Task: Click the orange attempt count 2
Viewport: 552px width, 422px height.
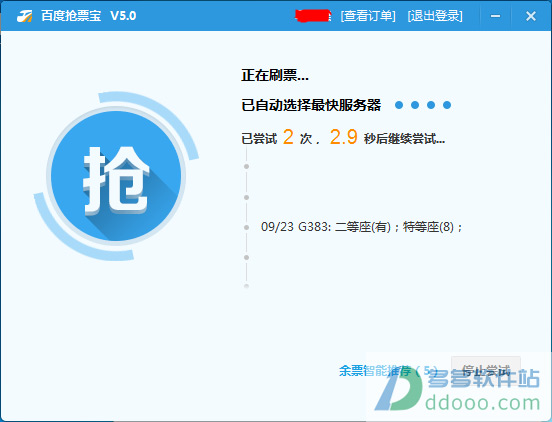Action: pos(288,137)
